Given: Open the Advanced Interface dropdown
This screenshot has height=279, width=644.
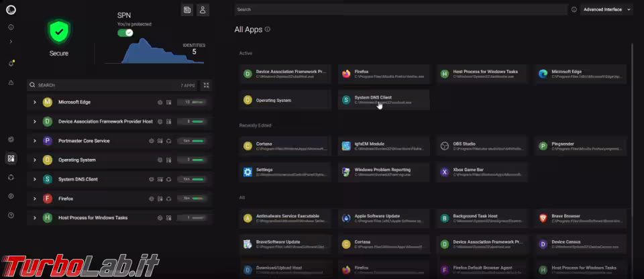Looking at the screenshot, I should click(x=606, y=9).
